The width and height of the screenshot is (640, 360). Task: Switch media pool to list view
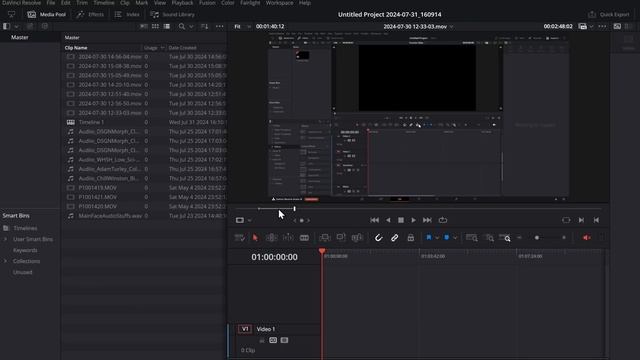(167, 26)
